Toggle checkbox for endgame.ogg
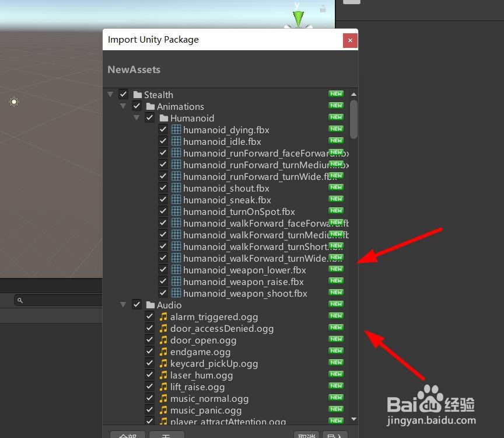Viewport: 504px width, 438px height. pyautogui.click(x=149, y=351)
